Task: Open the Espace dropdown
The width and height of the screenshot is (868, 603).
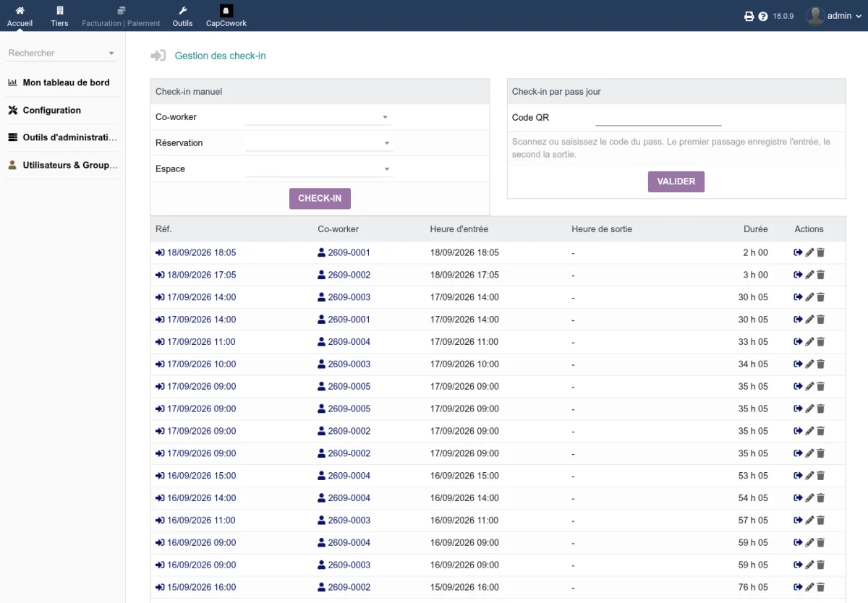Action: point(319,169)
